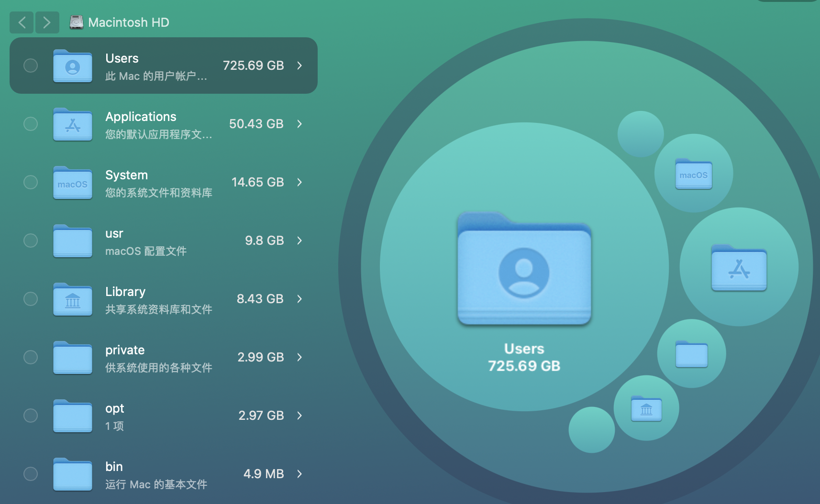Click the "bin" name in the list

114,467
